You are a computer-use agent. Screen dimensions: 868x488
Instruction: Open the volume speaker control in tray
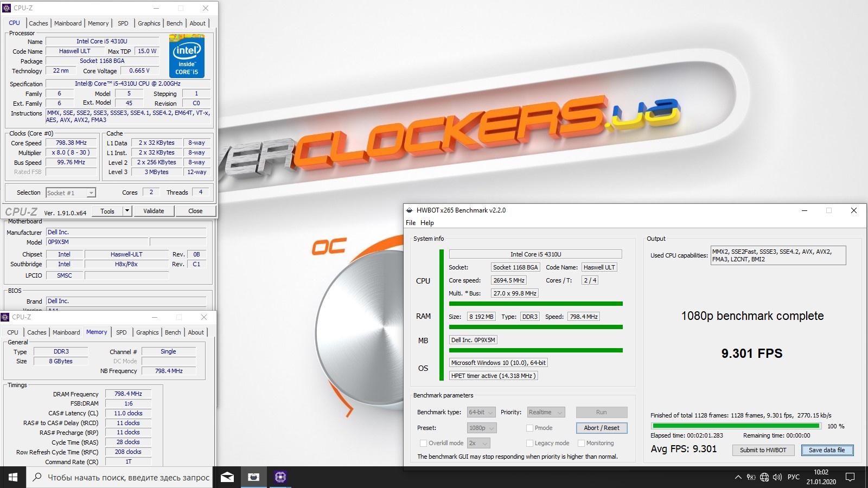(777, 477)
